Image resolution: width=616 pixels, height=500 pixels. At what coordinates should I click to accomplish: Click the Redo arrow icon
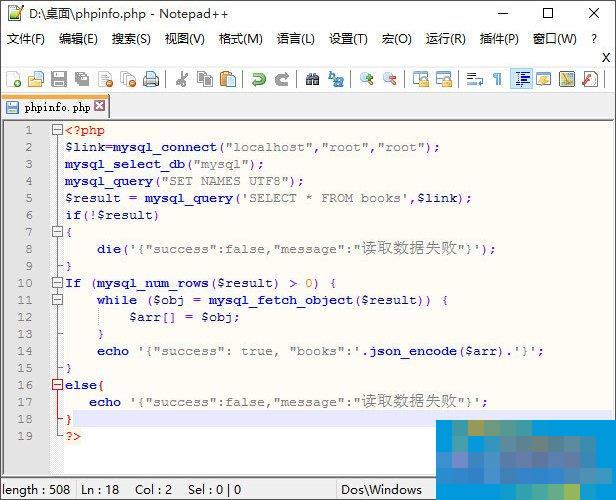[282, 79]
